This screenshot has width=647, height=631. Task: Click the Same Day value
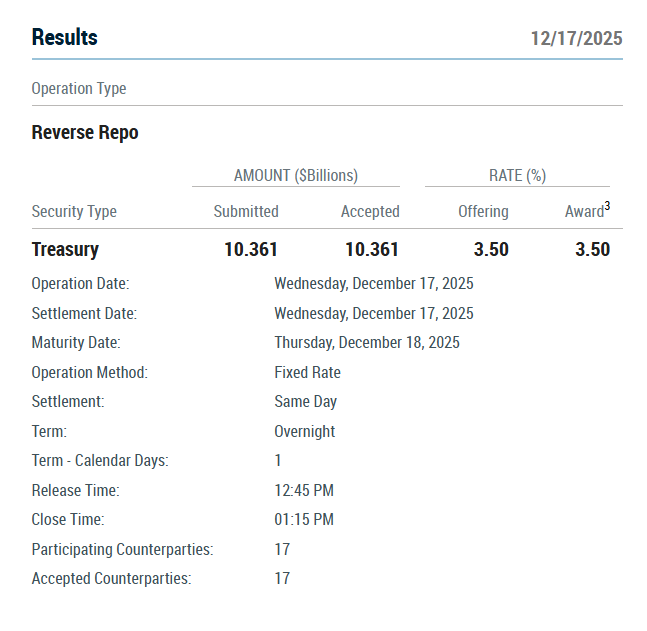click(306, 402)
